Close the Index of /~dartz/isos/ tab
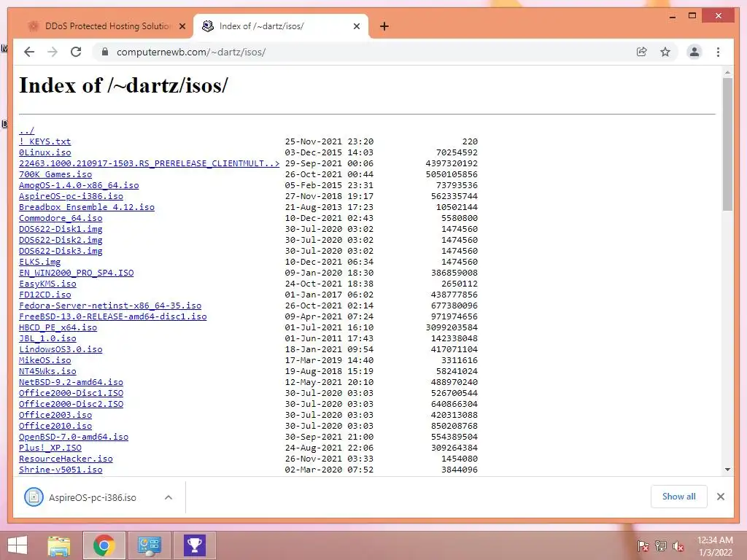The image size is (747, 560). (x=356, y=26)
